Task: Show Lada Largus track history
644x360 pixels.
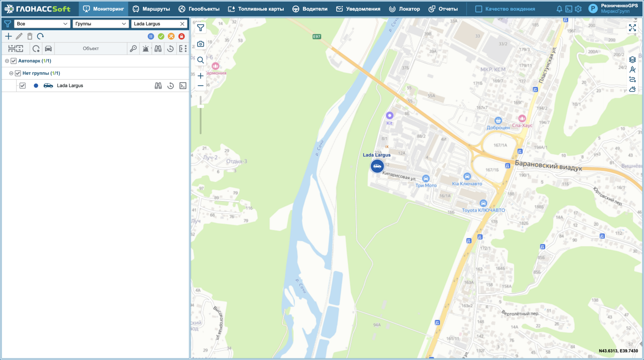Action: (171, 86)
